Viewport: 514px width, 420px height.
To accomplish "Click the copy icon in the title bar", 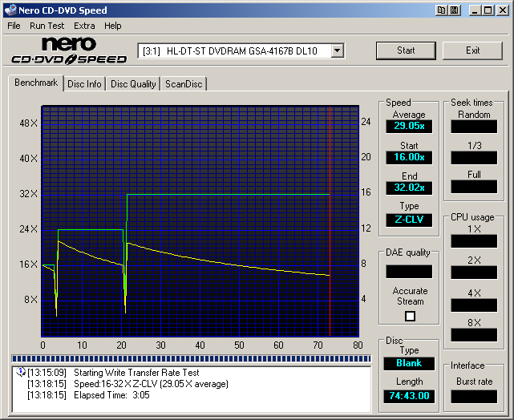I will point(441,10).
